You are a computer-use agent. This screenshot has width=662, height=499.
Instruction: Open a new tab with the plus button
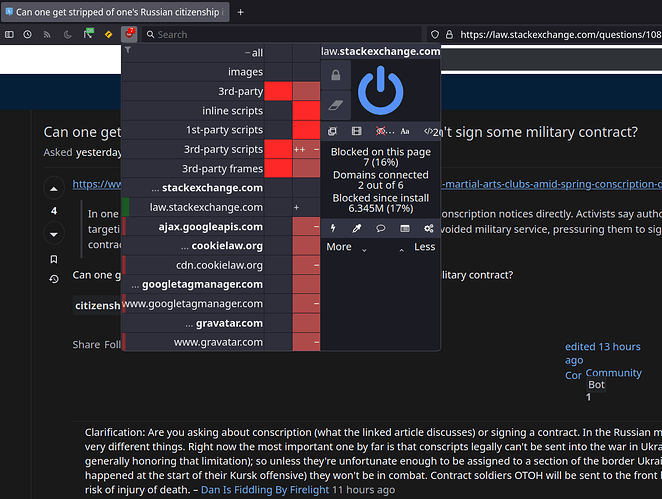pyautogui.click(x=241, y=12)
